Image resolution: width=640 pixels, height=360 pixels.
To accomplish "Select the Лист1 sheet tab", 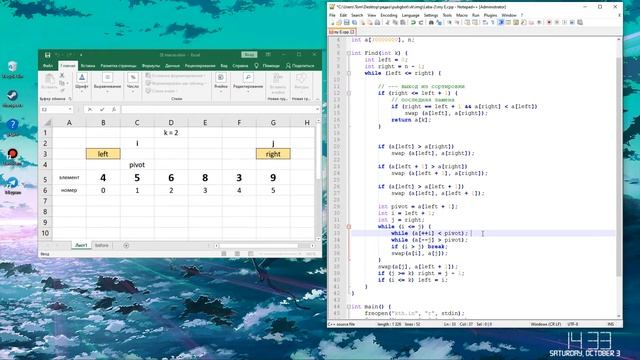I will 81,245.
